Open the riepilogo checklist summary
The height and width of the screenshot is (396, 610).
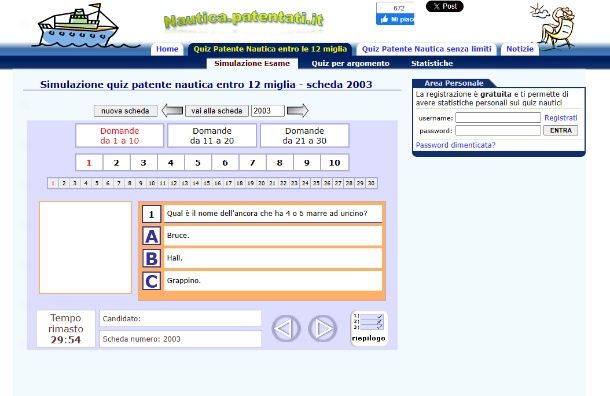coord(369,328)
